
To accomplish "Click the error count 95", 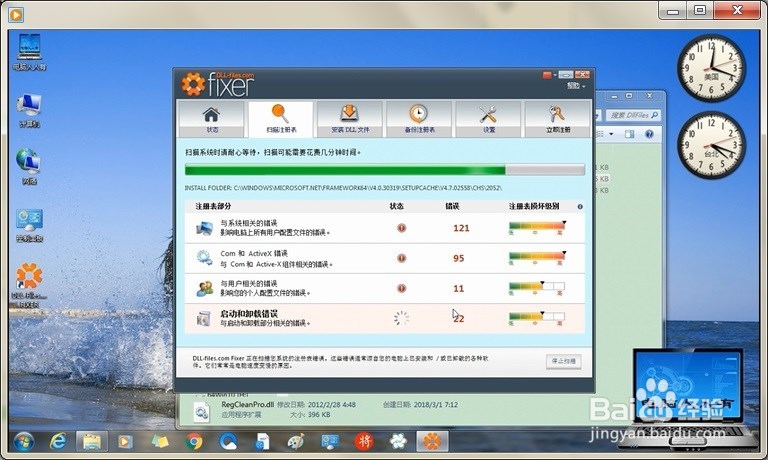I will click(458, 258).
